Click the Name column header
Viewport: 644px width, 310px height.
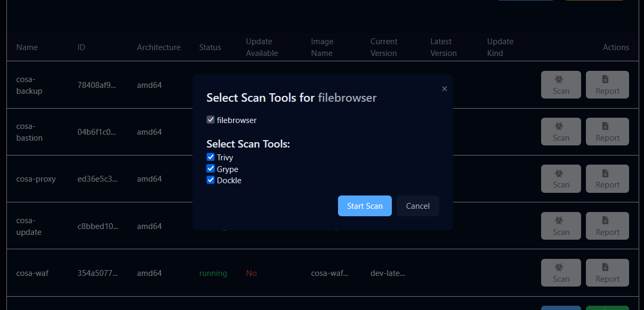pos(27,47)
